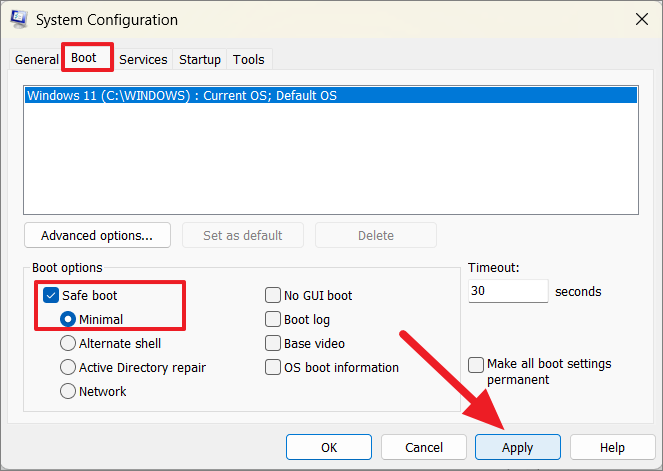Click the Apply button
The height and width of the screenshot is (471, 663).
(518, 447)
